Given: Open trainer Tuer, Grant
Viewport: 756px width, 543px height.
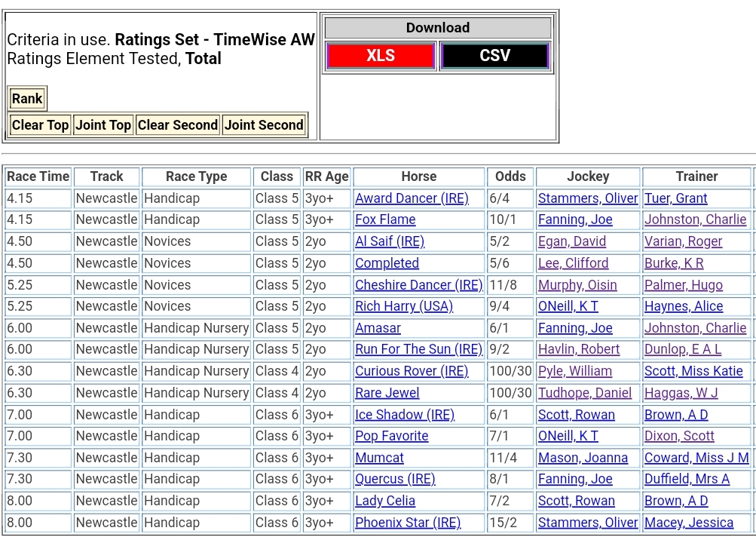Looking at the screenshot, I should click(x=675, y=198).
